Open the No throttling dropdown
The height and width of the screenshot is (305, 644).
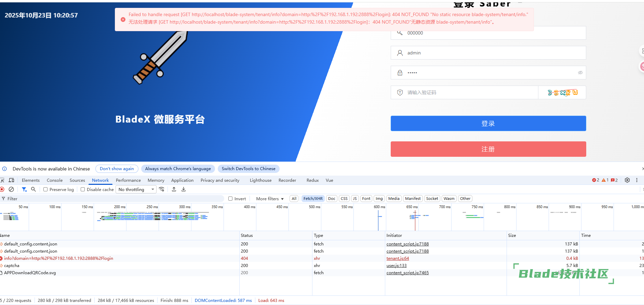136,189
